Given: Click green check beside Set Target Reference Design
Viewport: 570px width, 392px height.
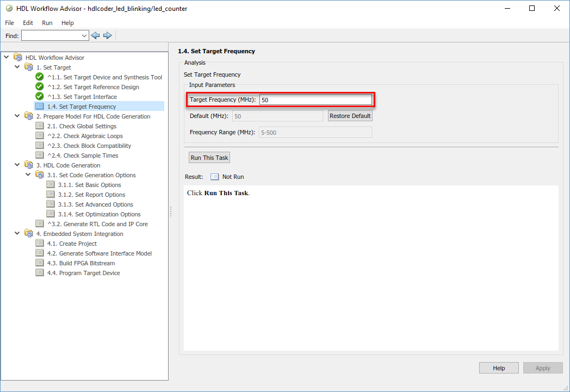Looking at the screenshot, I should 39,87.
